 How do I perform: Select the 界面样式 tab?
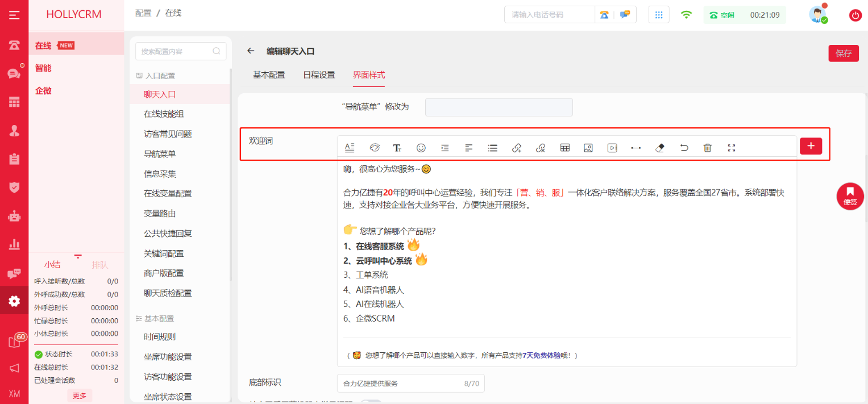[369, 75]
